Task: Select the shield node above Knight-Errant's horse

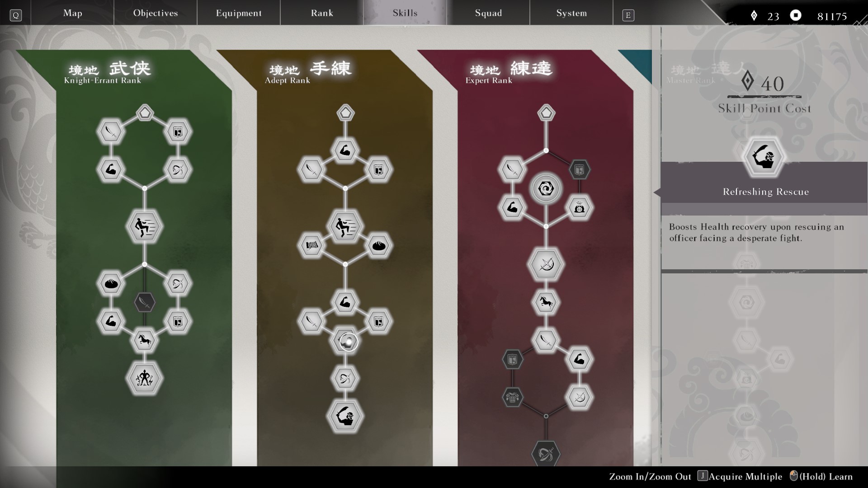Action: [178, 321]
